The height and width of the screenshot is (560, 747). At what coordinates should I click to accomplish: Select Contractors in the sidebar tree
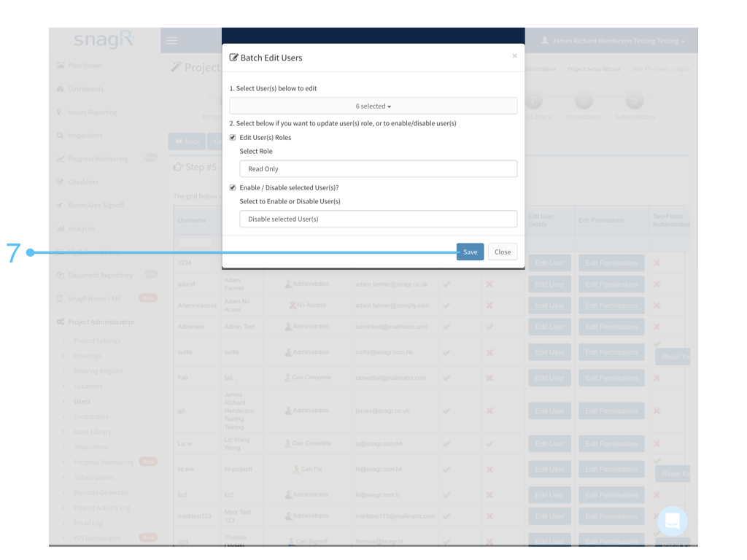(x=91, y=416)
